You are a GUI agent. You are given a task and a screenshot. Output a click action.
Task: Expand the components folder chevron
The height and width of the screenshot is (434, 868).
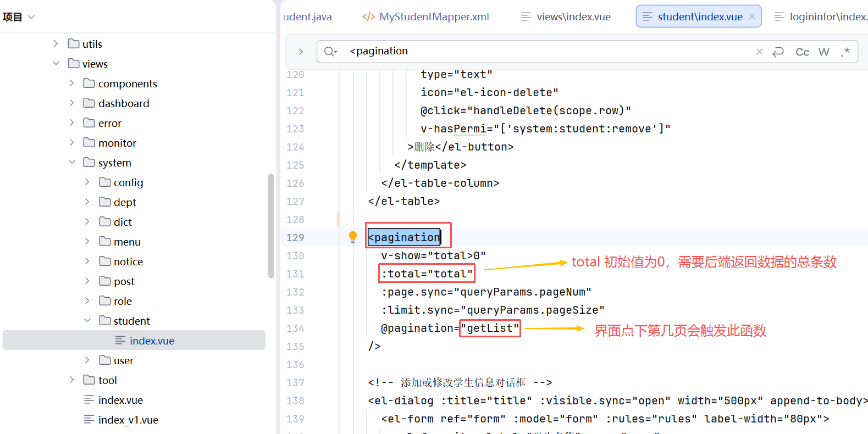(71, 83)
